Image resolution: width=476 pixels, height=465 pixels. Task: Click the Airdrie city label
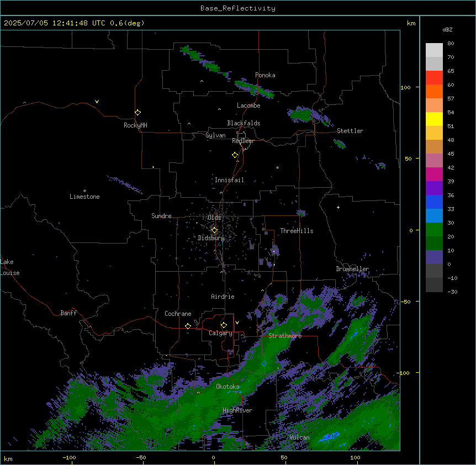(x=223, y=297)
